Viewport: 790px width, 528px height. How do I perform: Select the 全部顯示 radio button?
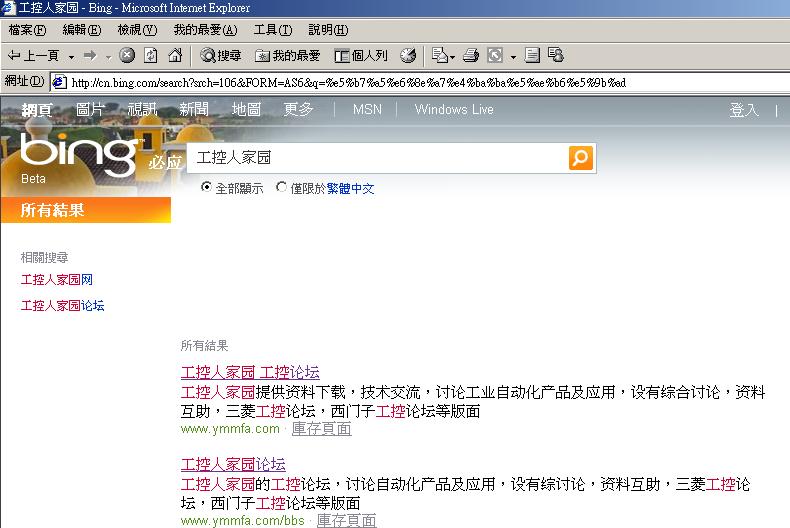coord(206,187)
